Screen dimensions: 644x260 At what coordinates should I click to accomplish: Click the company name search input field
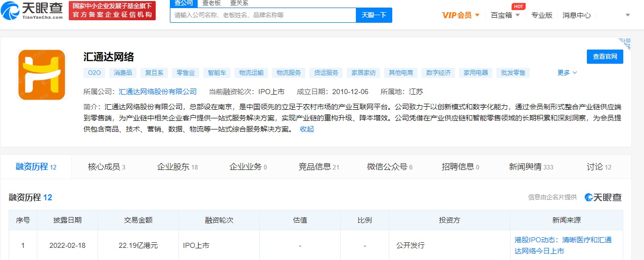pos(263,15)
